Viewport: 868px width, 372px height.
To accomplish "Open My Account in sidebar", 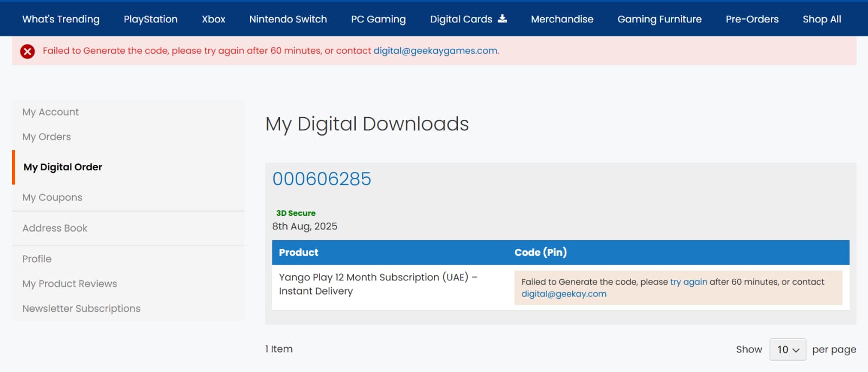I will tap(50, 112).
